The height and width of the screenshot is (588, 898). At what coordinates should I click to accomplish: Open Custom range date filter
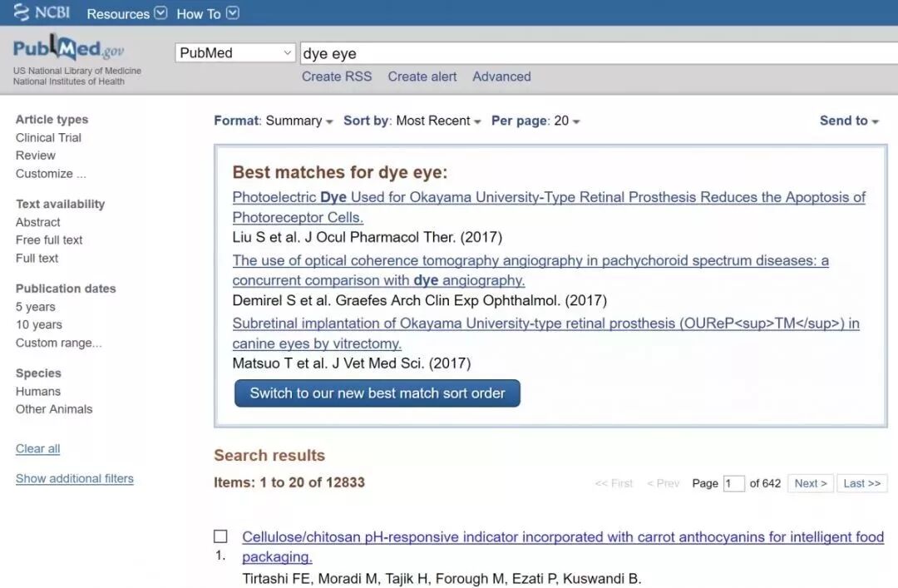pyautogui.click(x=58, y=343)
